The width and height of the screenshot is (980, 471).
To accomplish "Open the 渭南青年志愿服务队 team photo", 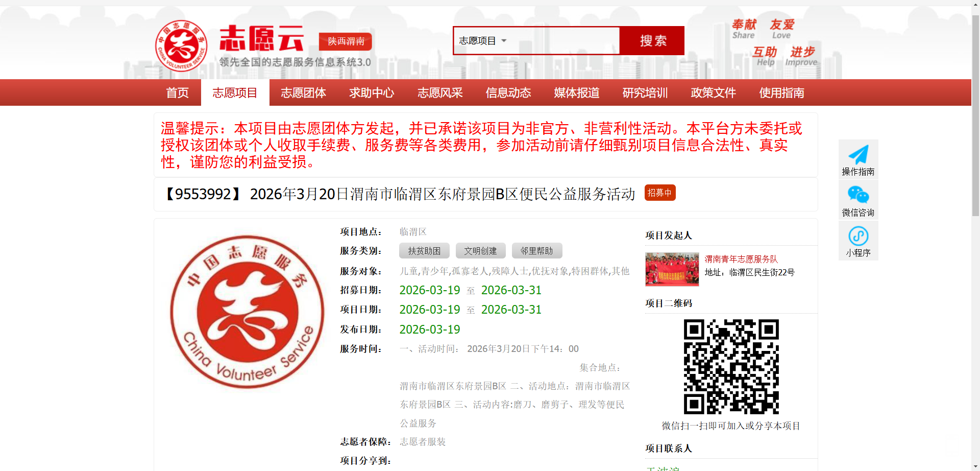I will pyautogui.click(x=672, y=269).
